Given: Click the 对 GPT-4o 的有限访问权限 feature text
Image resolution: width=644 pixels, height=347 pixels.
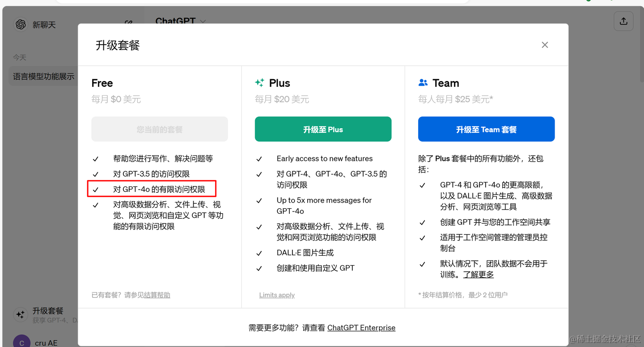Looking at the screenshot, I should [x=159, y=189].
